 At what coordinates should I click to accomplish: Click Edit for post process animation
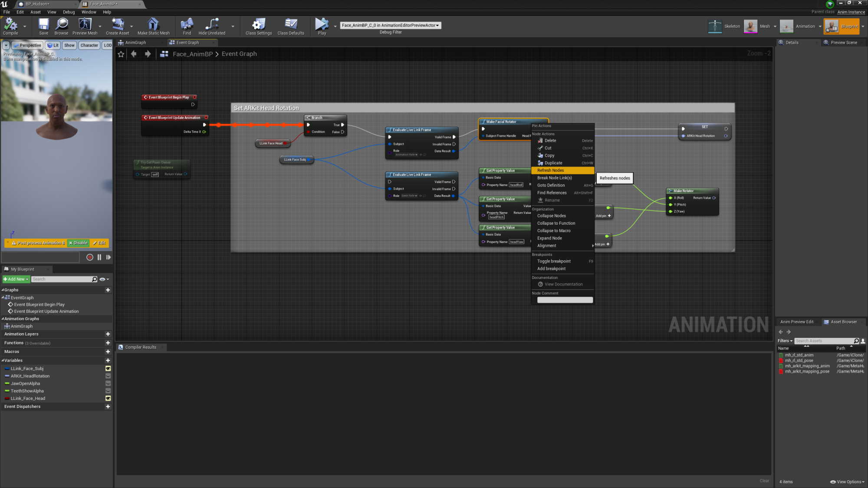click(x=99, y=243)
